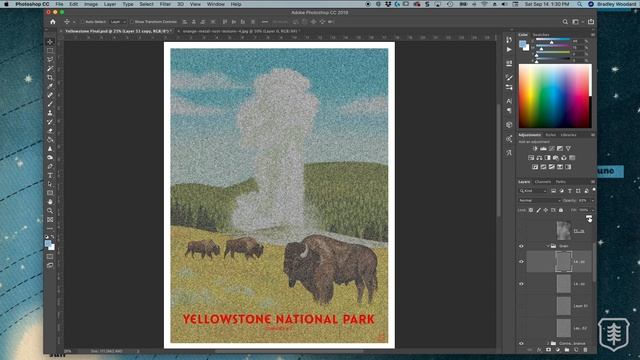Screen dimensions: 640x360
Task: Open layer style fx menu
Action: click(x=539, y=350)
